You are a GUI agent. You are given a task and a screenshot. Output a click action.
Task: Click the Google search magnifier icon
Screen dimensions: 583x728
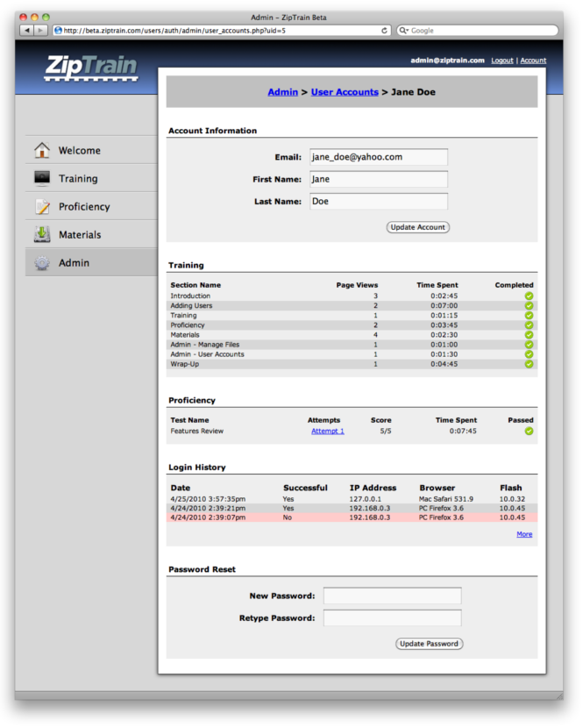[x=403, y=30]
